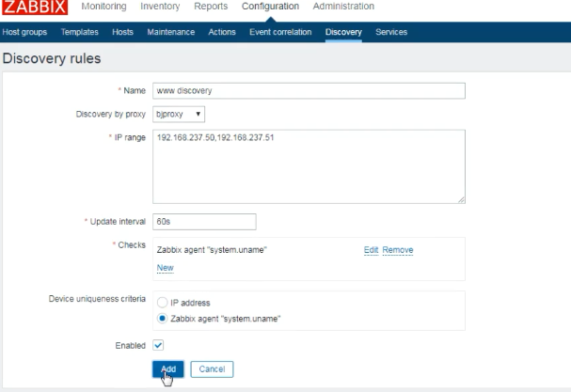Open the Administration menu
Viewport: 571px width, 392px height.
click(x=343, y=7)
